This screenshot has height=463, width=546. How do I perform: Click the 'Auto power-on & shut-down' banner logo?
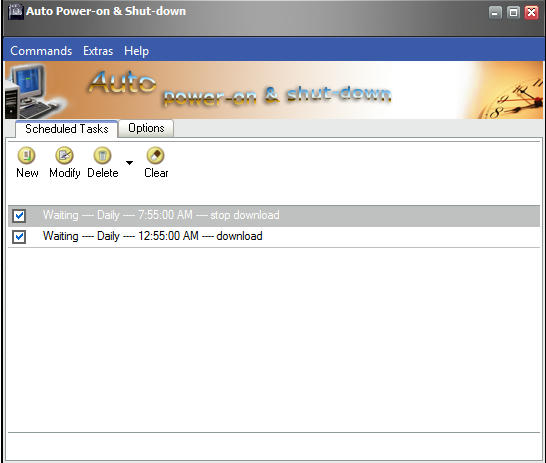click(x=240, y=88)
